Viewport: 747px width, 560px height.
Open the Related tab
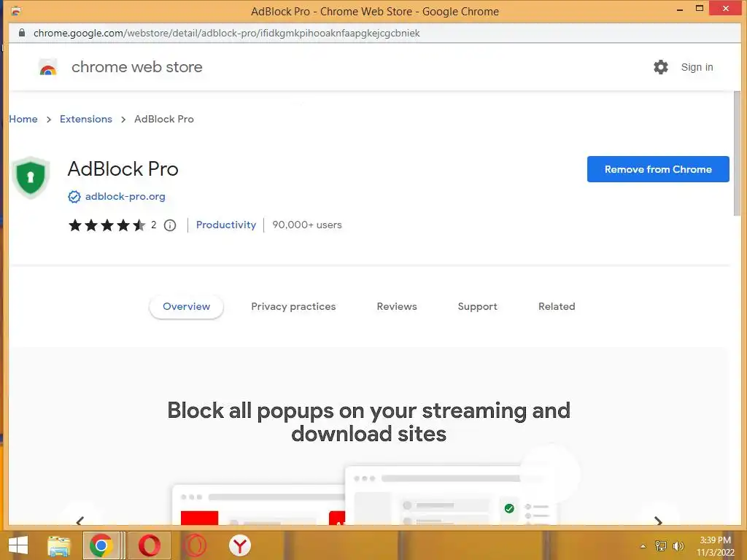tap(557, 307)
